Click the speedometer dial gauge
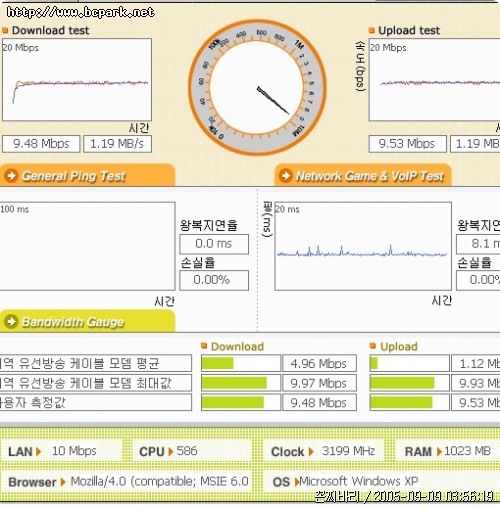This screenshot has width=500, height=509. point(257,87)
